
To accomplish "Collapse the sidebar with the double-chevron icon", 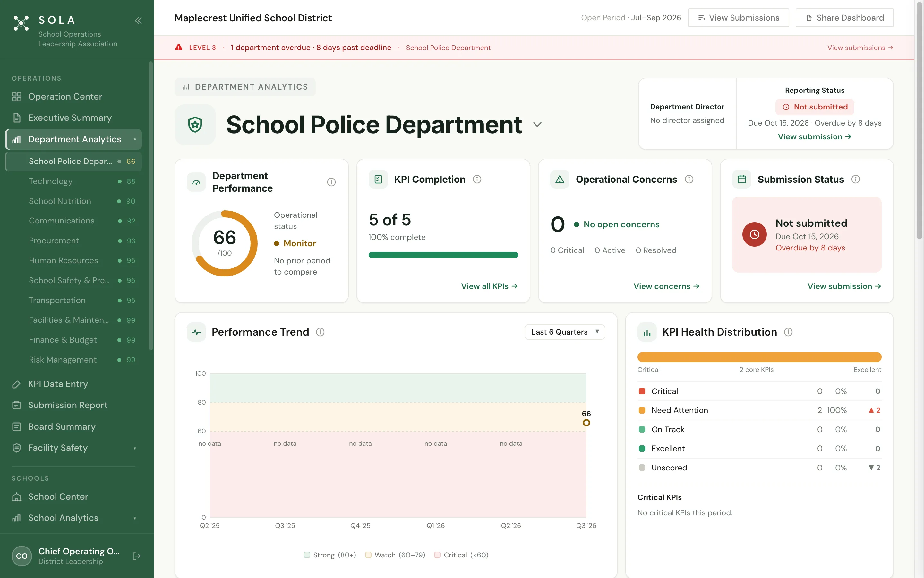I will 138,20.
